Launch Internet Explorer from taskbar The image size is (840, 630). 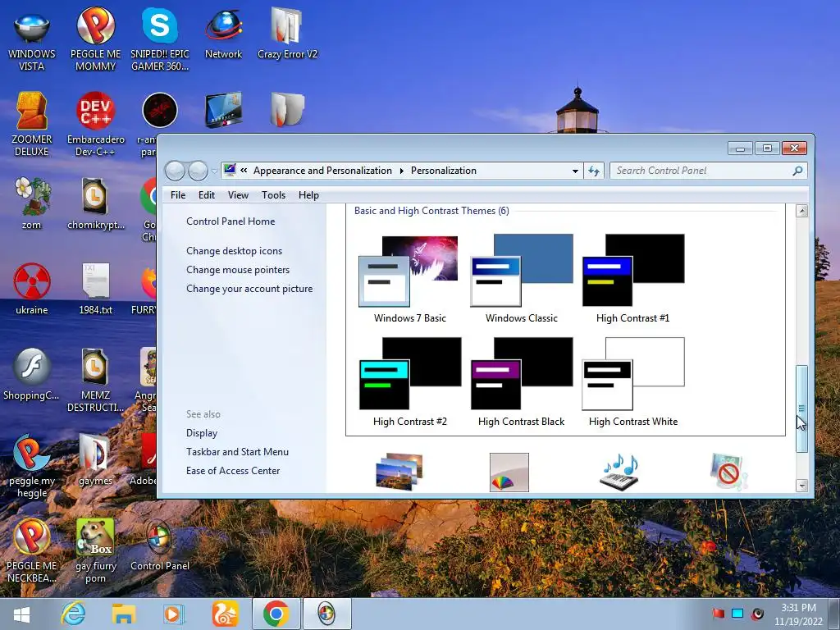[73, 614]
